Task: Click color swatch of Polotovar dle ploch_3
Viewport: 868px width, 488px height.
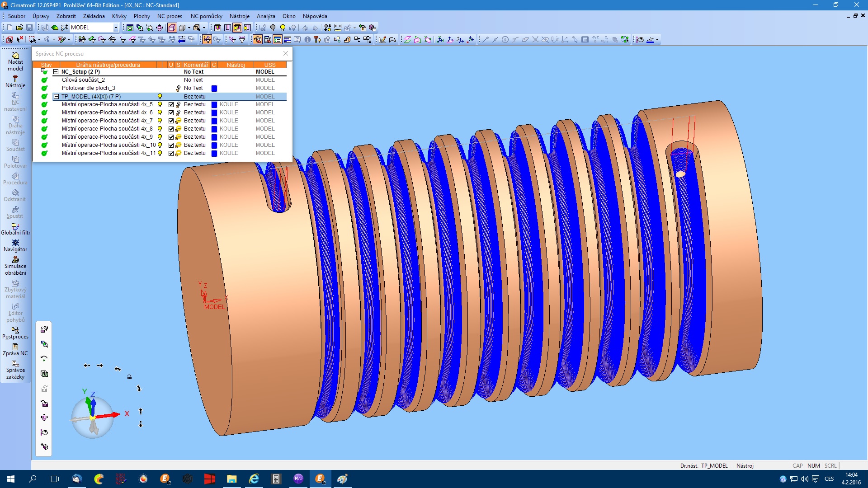Action: coord(214,88)
